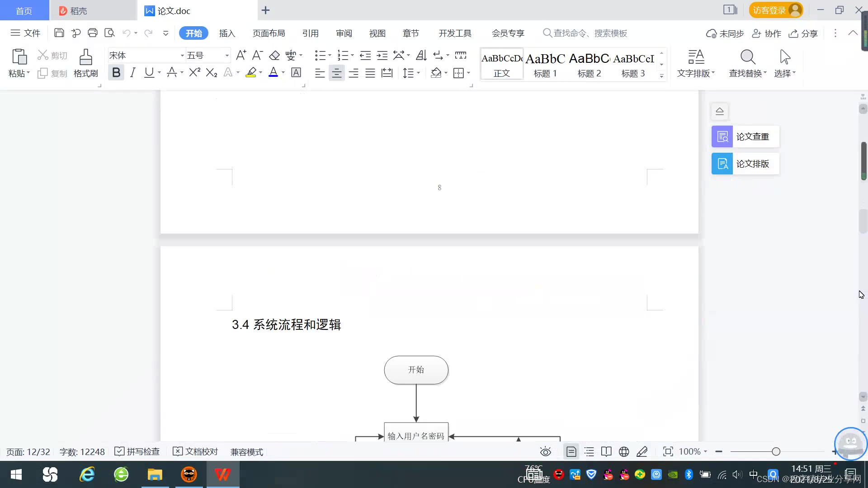Increase font size with A+ icon
This screenshot has width=868, height=488.
(241, 56)
